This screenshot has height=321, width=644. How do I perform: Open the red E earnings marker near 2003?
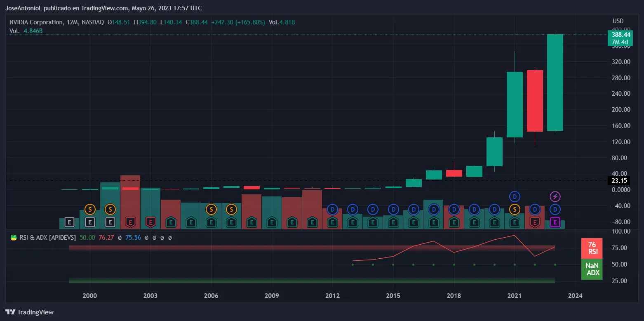(x=150, y=222)
